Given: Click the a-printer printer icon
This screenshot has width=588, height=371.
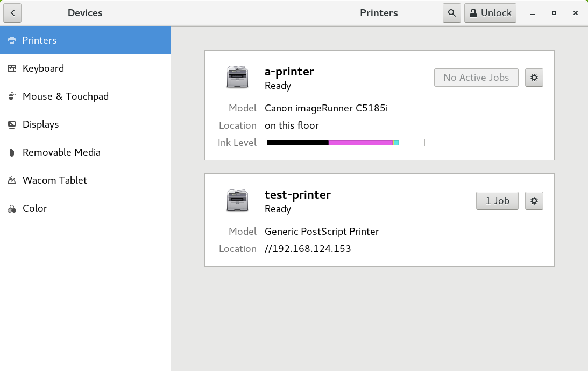Looking at the screenshot, I should coord(237,77).
